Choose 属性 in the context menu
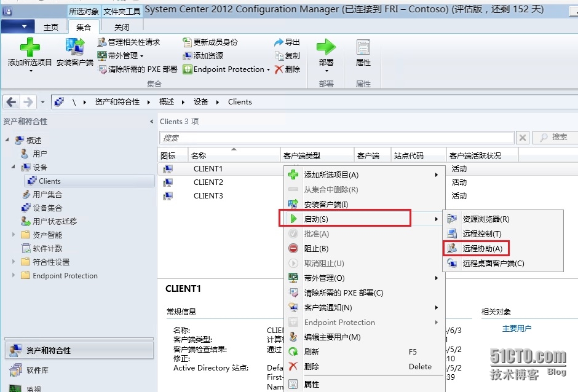 point(364,384)
